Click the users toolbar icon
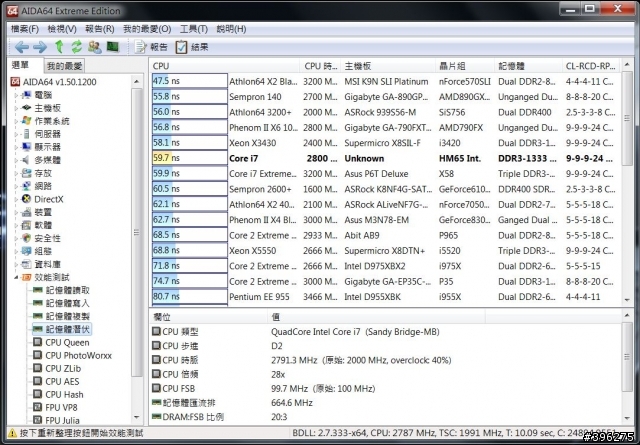 point(95,47)
